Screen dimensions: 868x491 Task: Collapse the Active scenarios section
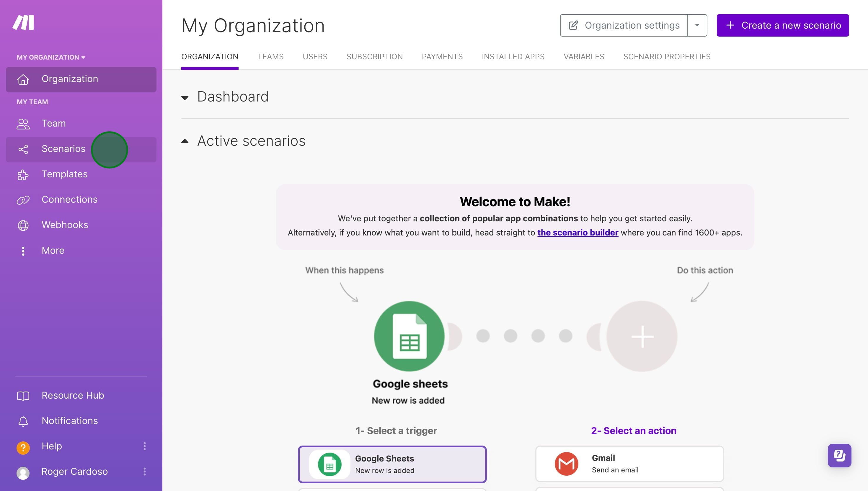pyautogui.click(x=185, y=141)
